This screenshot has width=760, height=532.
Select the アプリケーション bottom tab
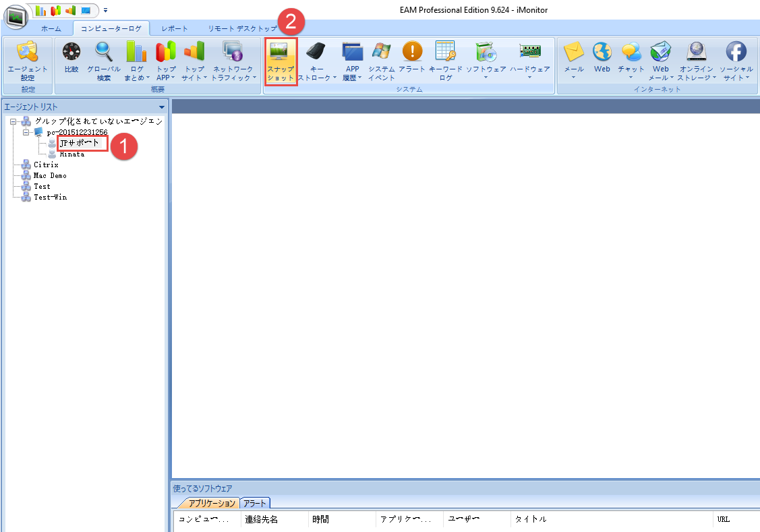[x=211, y=504]
